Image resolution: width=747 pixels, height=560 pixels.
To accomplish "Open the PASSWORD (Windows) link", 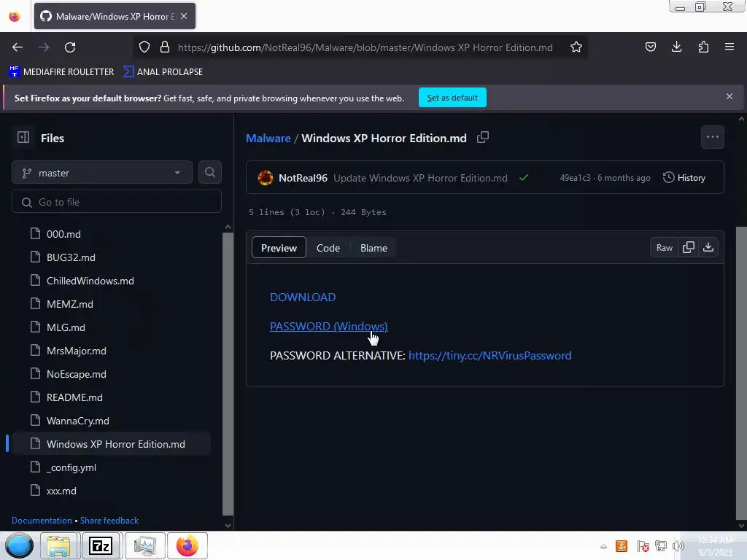I will click(329, 326).
